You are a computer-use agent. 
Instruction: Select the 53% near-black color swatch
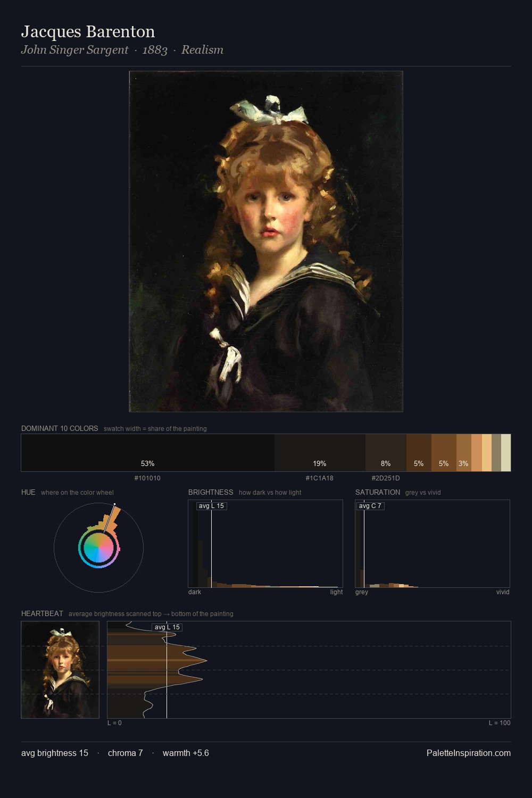(148, 453)
